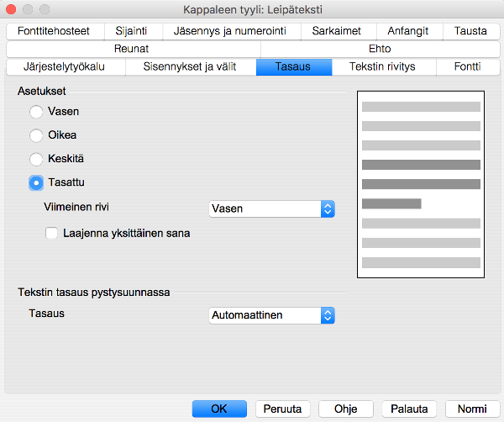
Task: Select the Vasen alignment radio button
Action: pyautogui.click(x=36, y=112)
